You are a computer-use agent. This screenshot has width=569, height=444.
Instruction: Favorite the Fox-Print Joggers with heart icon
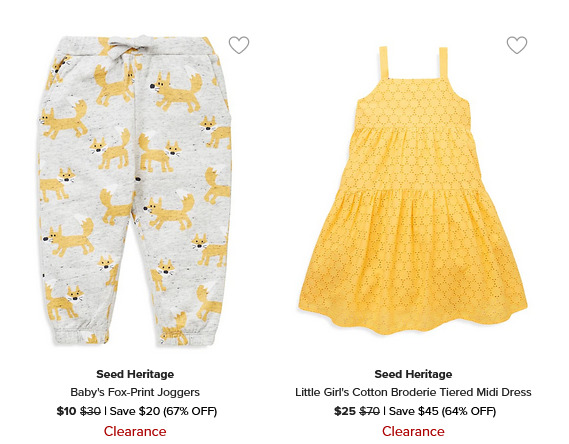[239, 45]
